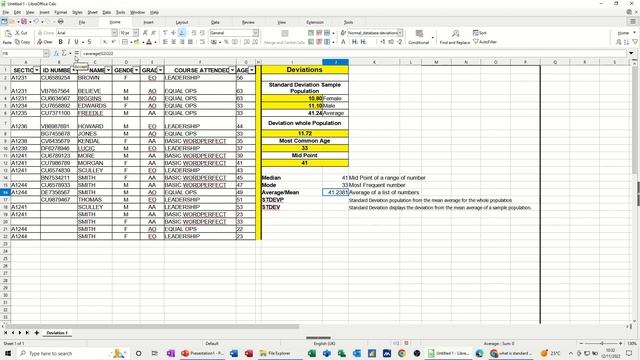640x360 pixels.
Task: Click the Undo arrow icon
Action: pyautogui.click(x=36, y=22)
